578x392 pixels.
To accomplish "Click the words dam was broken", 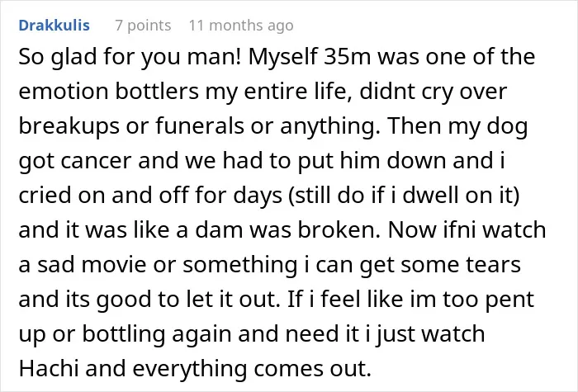I will (x=287, y=229).
